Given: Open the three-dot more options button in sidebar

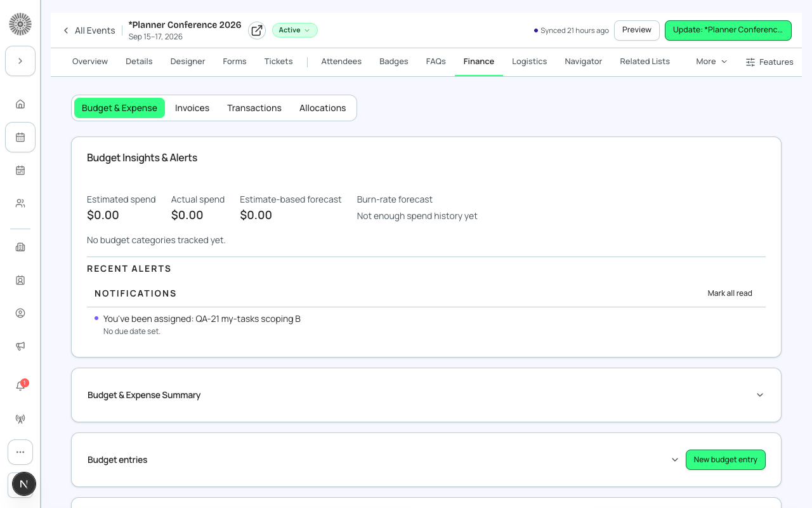Looking at the screenshot, I should point(20,452).
